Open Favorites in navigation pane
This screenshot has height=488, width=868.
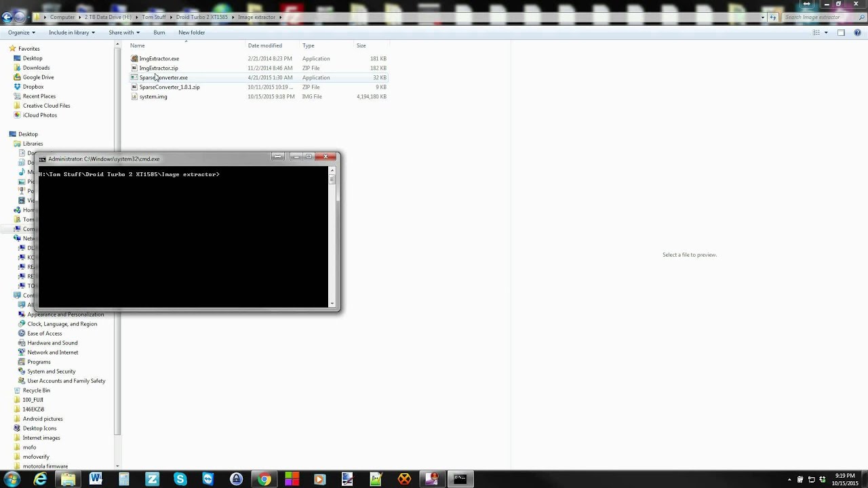coord(28,49)
